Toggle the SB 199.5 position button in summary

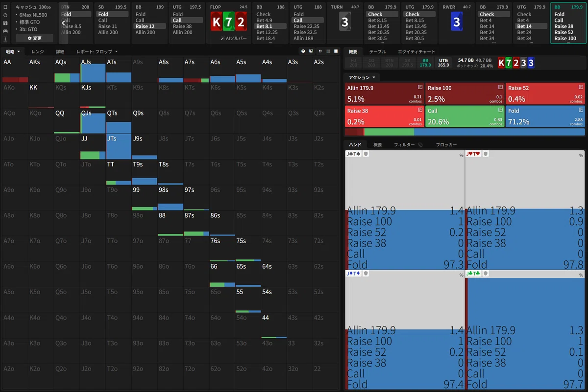click(406, 62)
